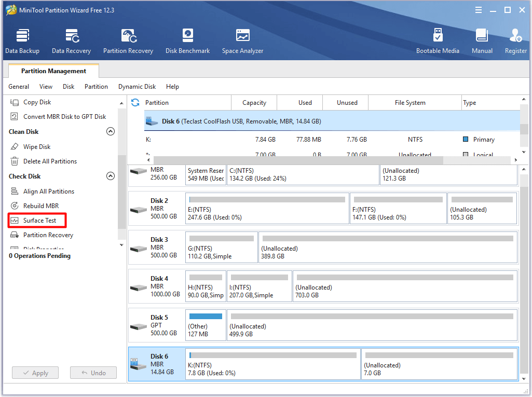Click Convert MBR Disk to GPT Disk icon
The width and height of the screenshot is (532, 397).
14,117
